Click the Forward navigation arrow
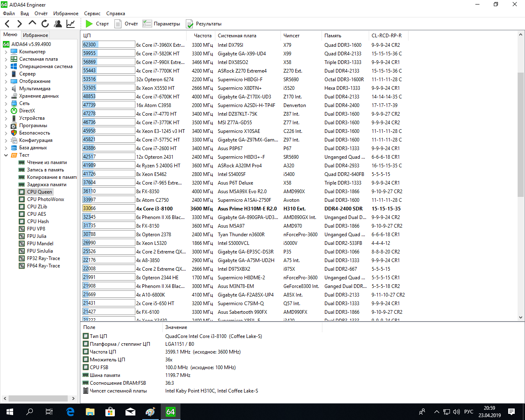The height and width of the screenshot is (420, 525). click(x=19, y=24)
